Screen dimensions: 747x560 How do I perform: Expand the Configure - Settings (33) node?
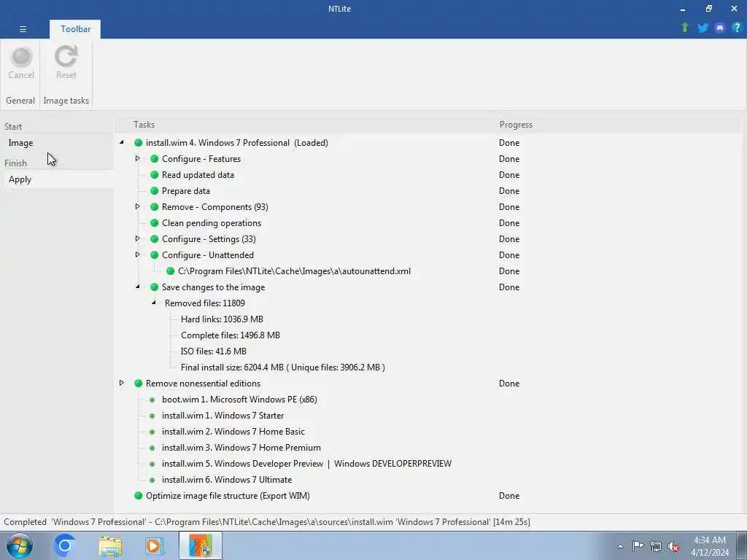click(x=137, y=238)
